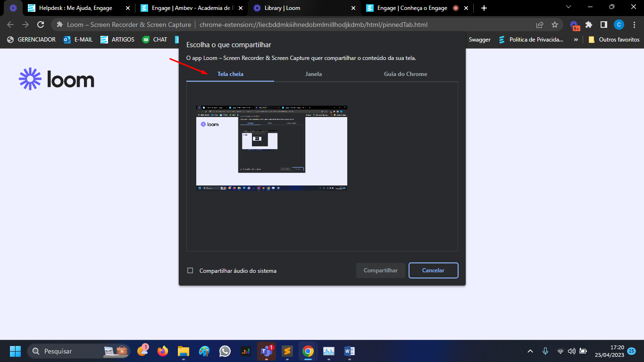This screenshot has width=644, height=362.
Task: Open Deezer equalizer app in taskbar
Action: [246, 351]
